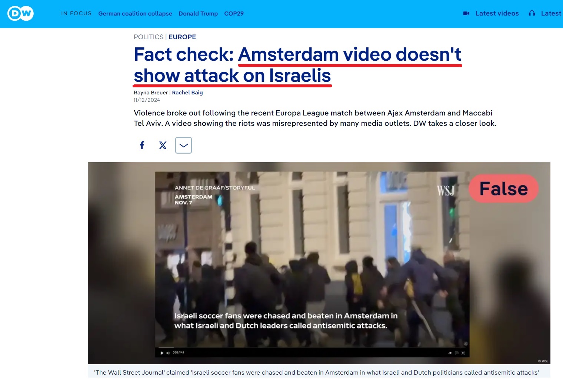Share article on X icon

[163, 145]
